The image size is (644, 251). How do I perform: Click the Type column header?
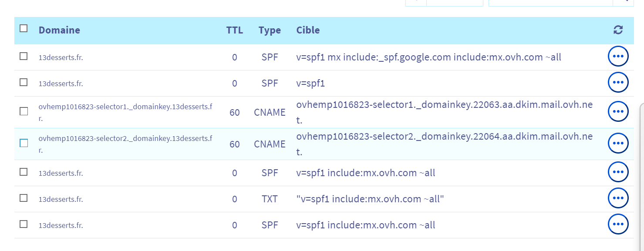(x=270, y=30)
